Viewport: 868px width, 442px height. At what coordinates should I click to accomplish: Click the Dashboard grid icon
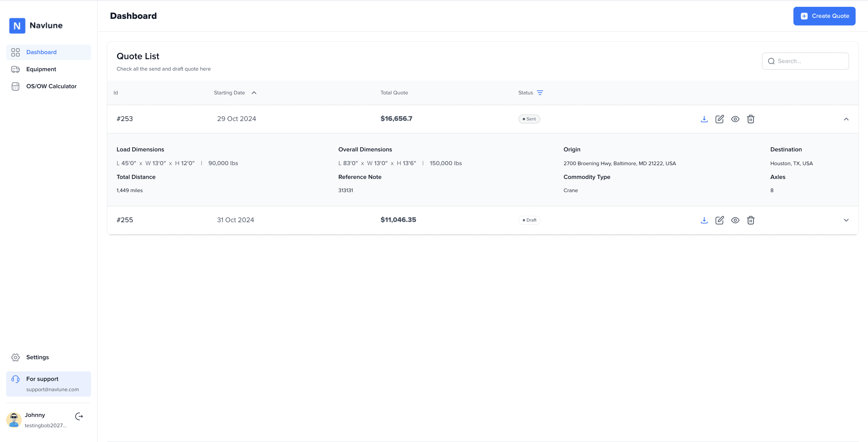pyautogui.click(x=16, y=52)
